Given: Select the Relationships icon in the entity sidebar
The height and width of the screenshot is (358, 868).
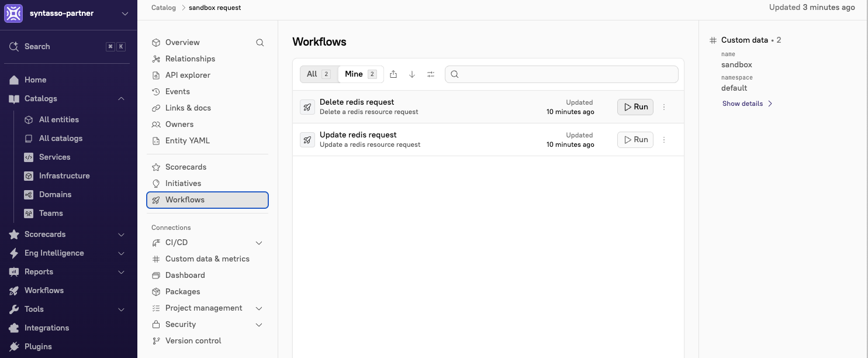Looking at the screenshot, I should coord(155,58).
